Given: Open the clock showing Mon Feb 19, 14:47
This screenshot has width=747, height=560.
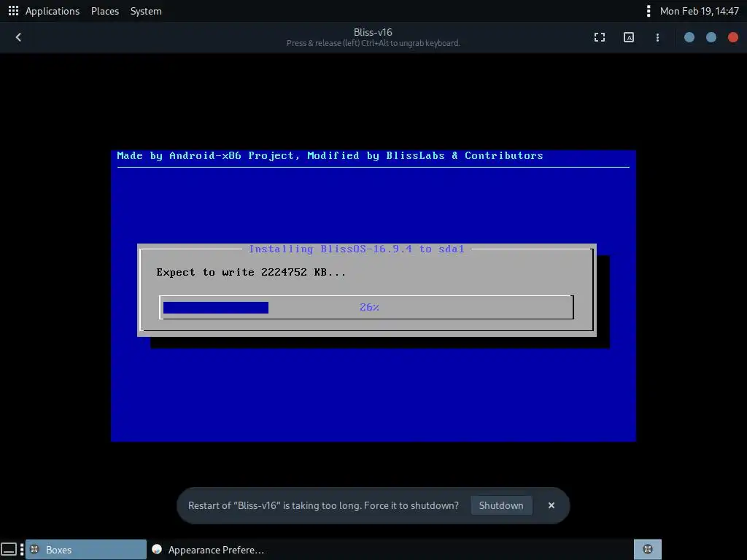Looking at the screenshot, I should (699, 11).
